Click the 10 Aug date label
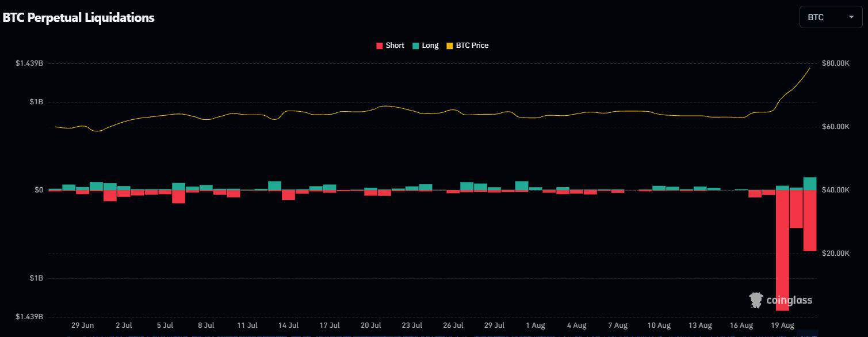868x337 pixels. click(659, 325)
